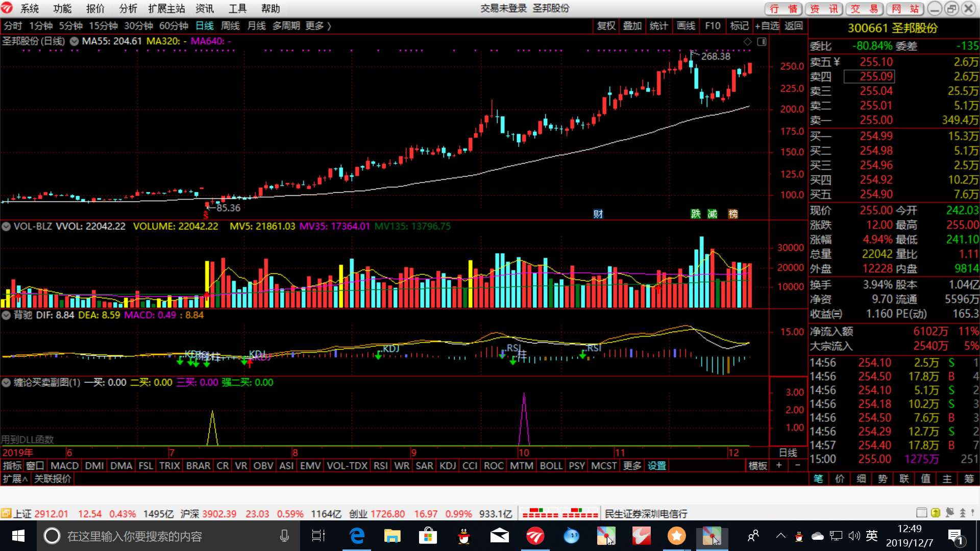Click the 行情 button at top right
The image size is (980, 551).
pos(783,9)
